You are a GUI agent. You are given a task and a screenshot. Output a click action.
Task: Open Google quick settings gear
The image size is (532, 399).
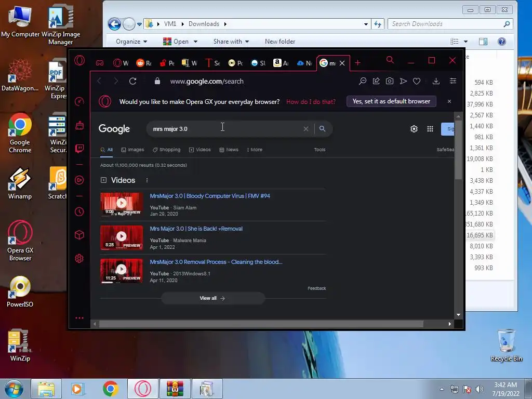(x=414, y=129)
